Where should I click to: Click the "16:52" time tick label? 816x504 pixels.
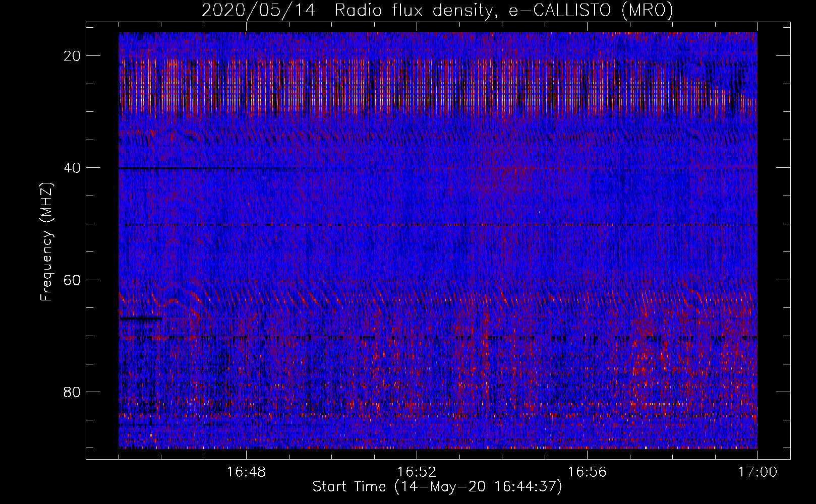pos(417,472)
